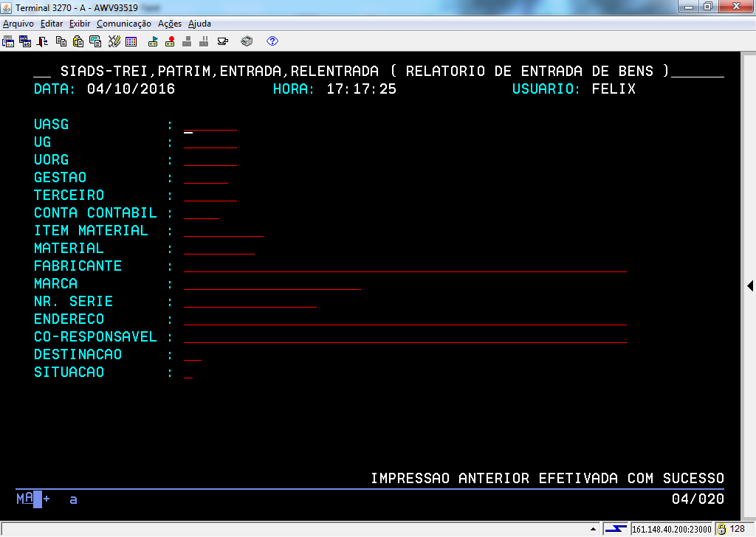Click the FABRICANTE input field
The image size is (756, 537).
405,266
